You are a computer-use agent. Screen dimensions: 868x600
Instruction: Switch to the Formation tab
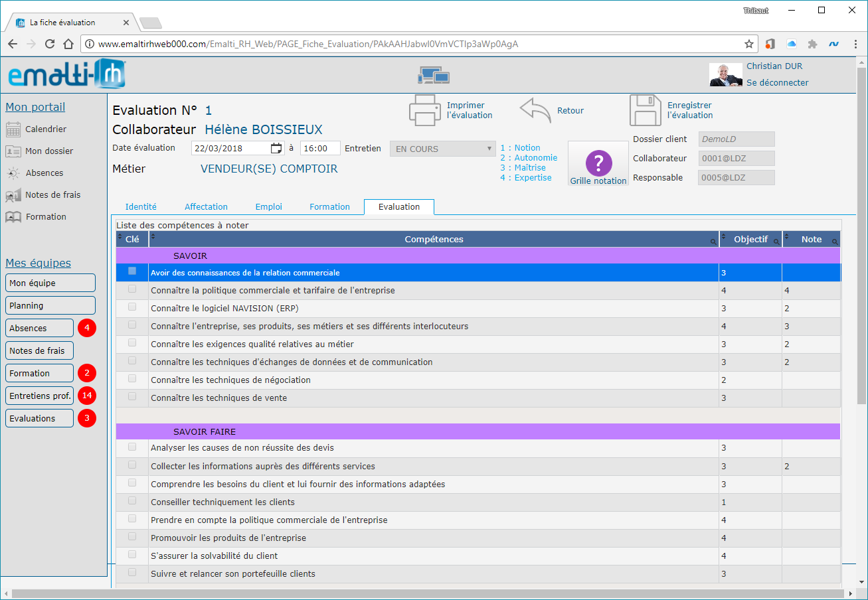[x=329, y=207]
